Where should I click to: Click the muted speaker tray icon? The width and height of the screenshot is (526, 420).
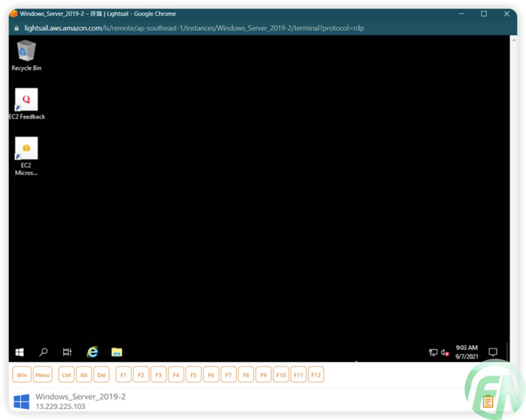(x=445, y=352)
